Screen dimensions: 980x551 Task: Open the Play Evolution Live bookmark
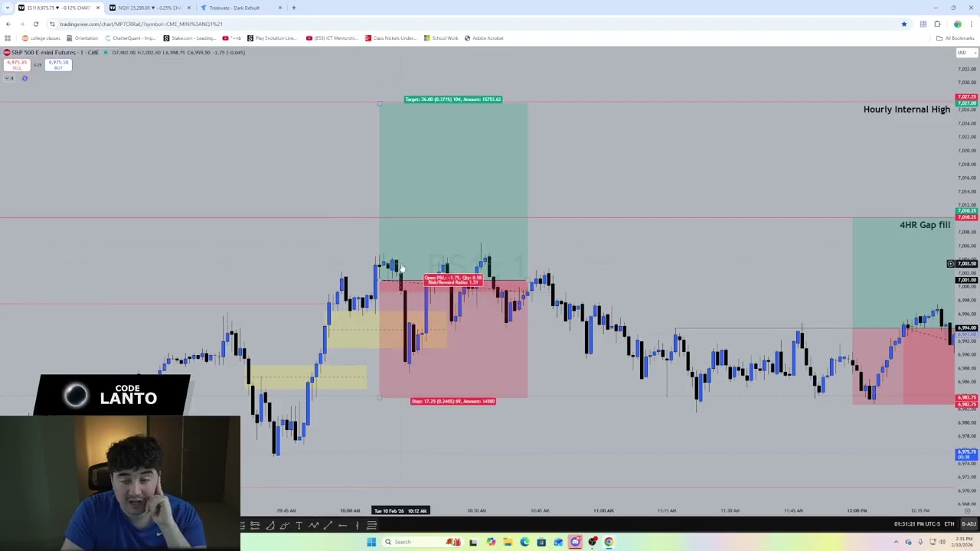coord(272,37)
